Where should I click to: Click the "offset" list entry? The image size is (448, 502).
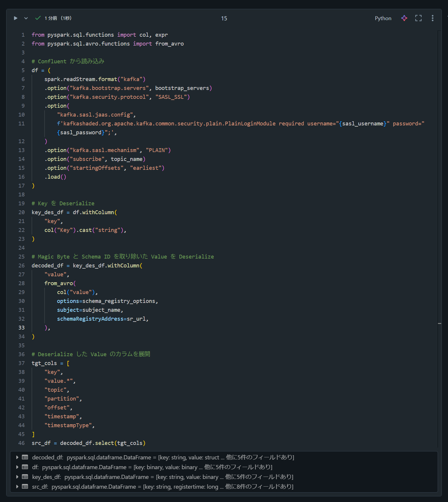(57, 408)
